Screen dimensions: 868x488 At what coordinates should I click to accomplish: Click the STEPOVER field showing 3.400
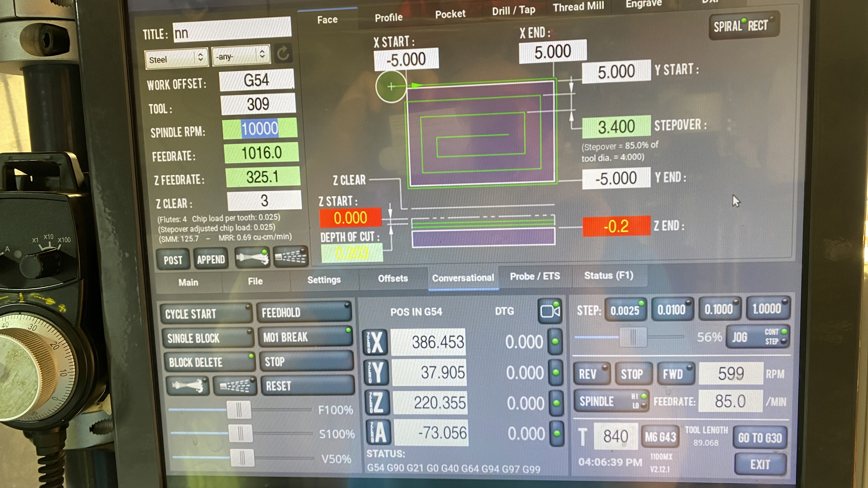(x=616, y=127)
